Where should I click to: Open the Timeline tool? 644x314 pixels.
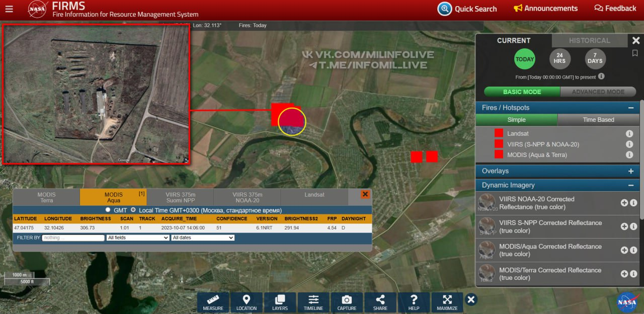coord(313,302)
